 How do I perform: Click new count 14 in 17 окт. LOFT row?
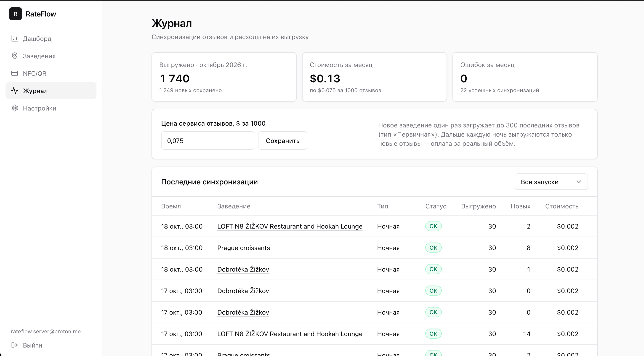coord(527,334)
